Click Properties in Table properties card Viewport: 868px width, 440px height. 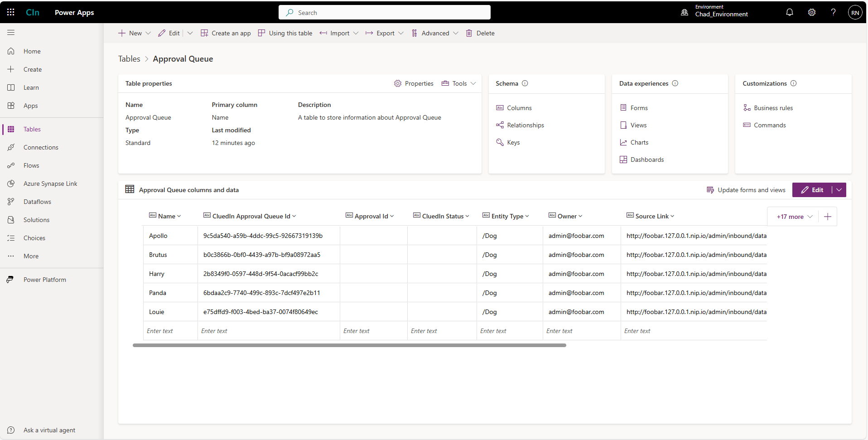tap(414, 83)
